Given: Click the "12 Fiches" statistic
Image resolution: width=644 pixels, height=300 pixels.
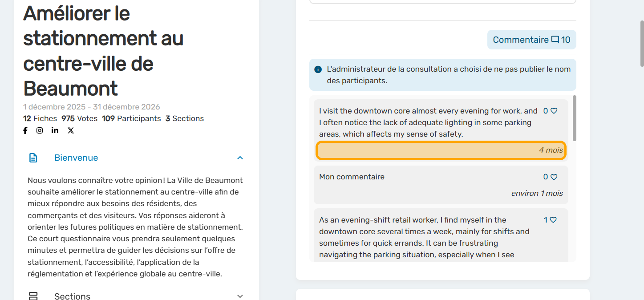Looking at the screenshot, I should click(x=40, y=118).
